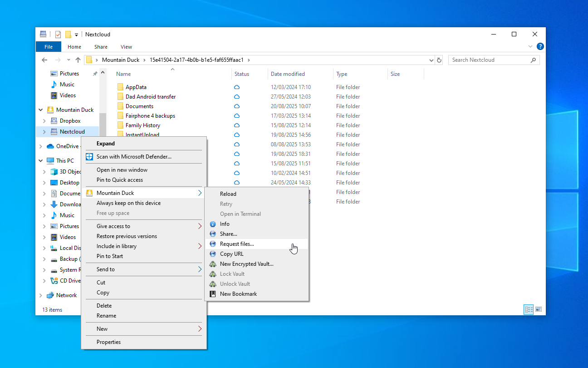588x368 pixels.
Task: Click the Mountain Duck menu entry icon
Action: 89,193
